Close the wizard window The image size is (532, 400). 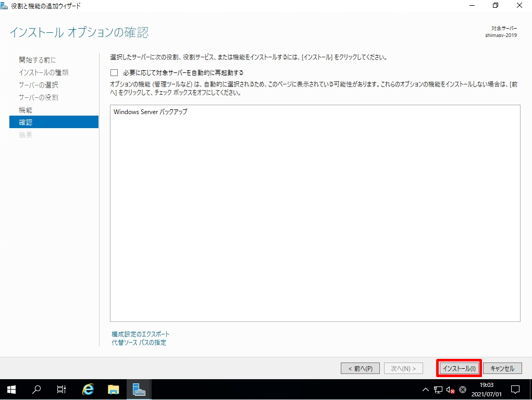[519, 5]
